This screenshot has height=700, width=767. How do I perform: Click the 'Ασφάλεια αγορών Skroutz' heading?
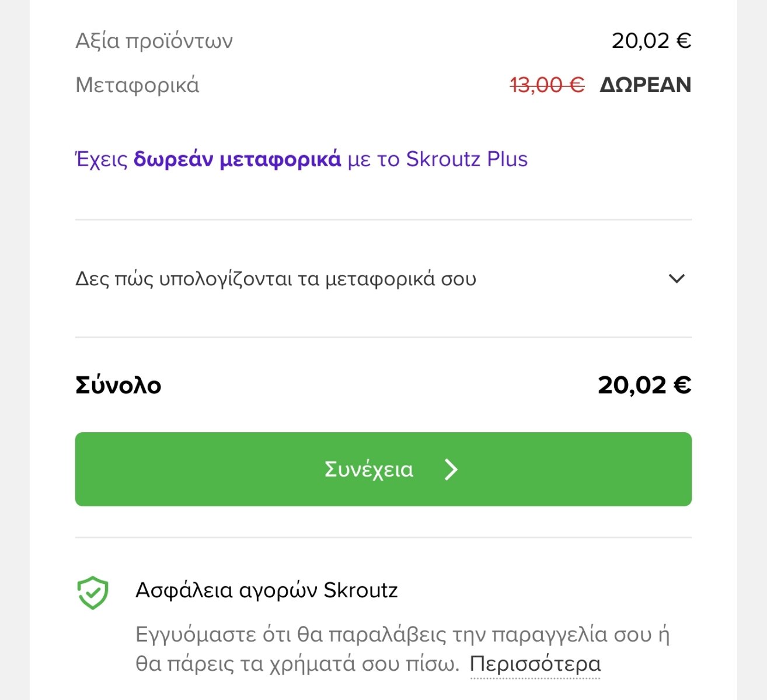point(267,590)
